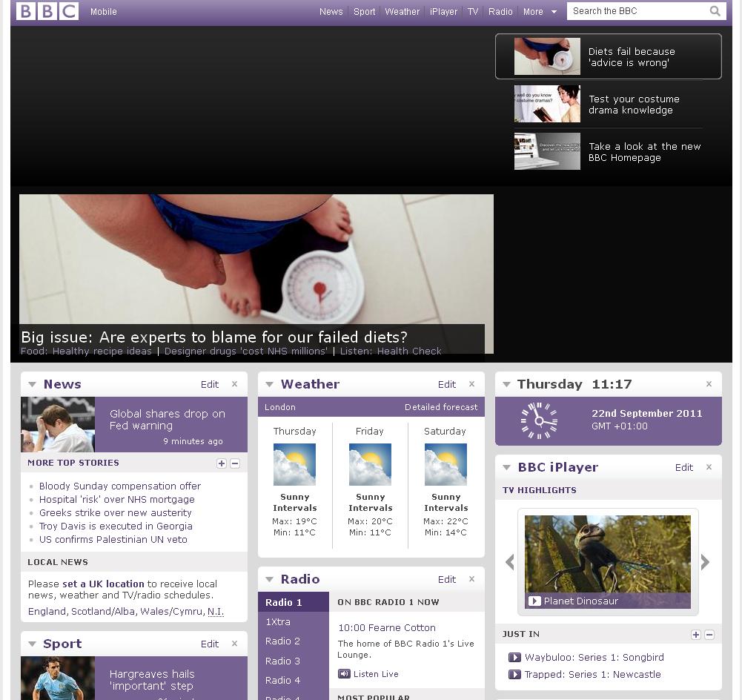Close the Sport widget
The image size is (742, 700).
pos(235,643)
